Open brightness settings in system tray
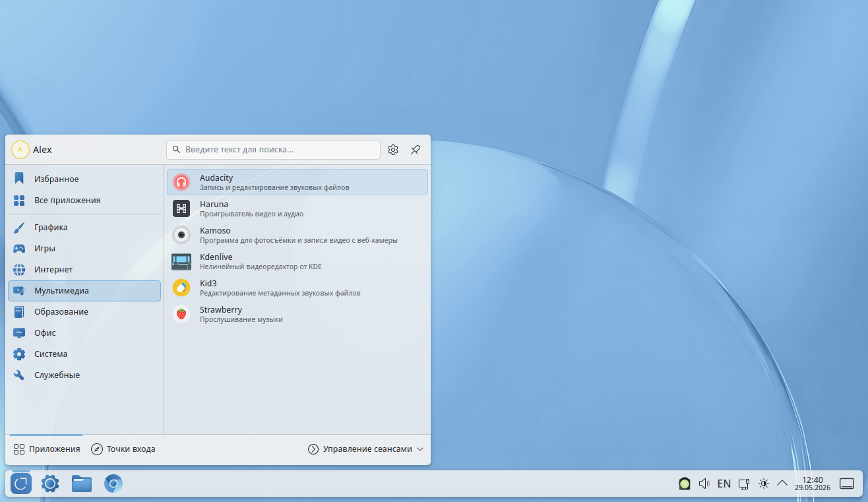 764,484
